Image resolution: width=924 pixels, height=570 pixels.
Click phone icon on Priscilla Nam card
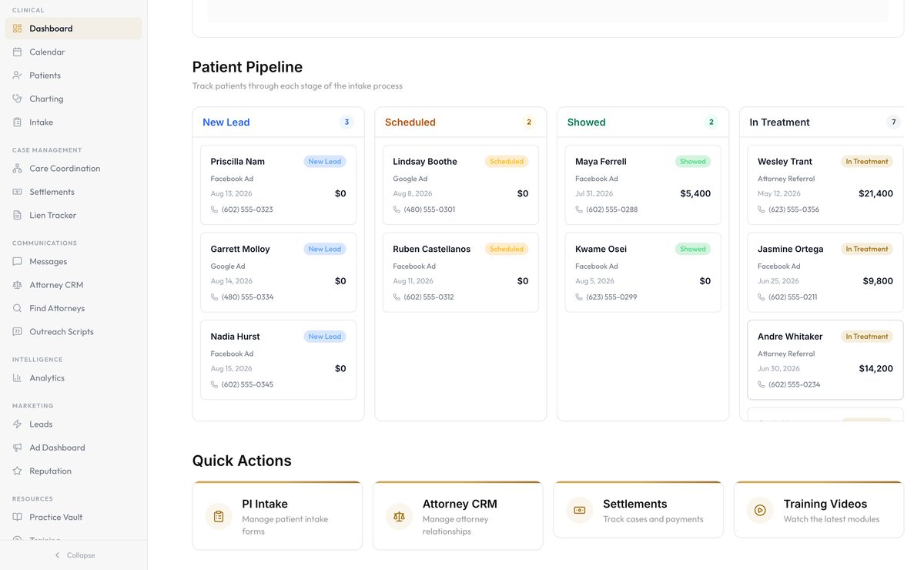[x=215, y=210]
